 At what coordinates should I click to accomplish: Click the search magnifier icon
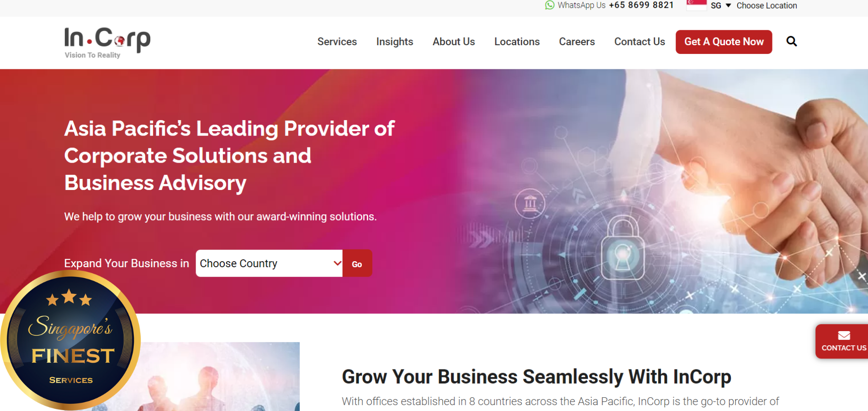pyautogui.click(x=791, y=42)
